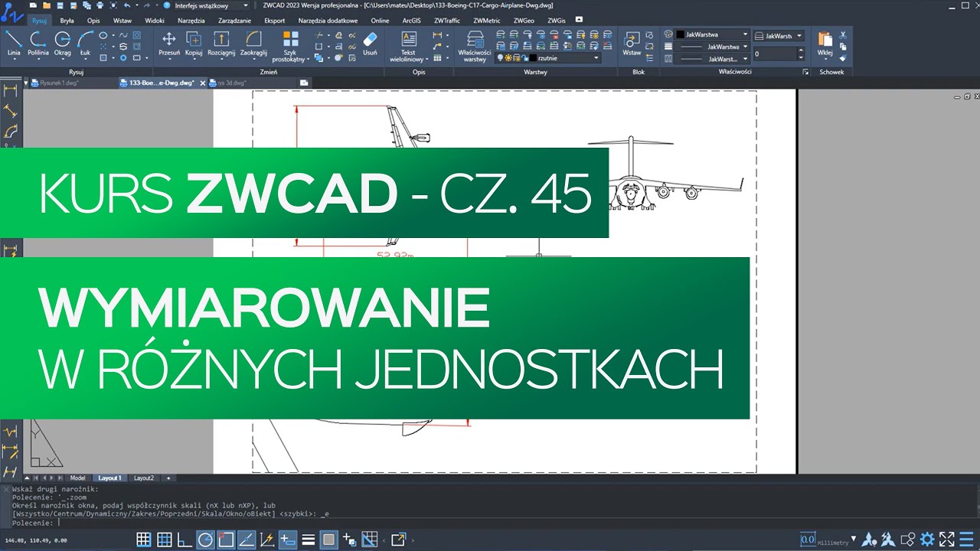Image resolution: width=980 pixels, height=551 pixels.
Task: Click the transparency value field showing 0
Action: [x=775, y=54]
